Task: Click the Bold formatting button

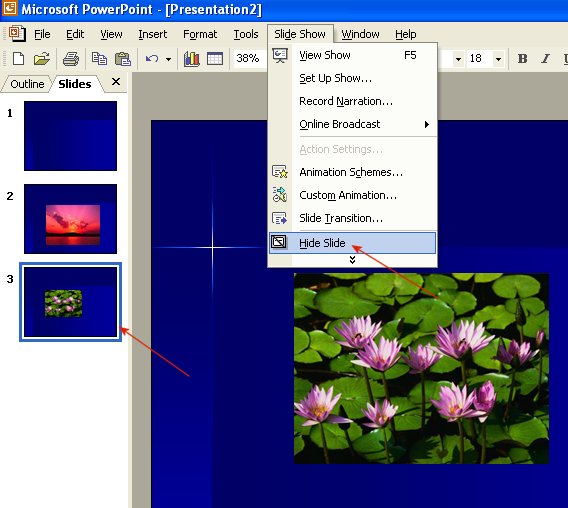Action: point(522,58)
